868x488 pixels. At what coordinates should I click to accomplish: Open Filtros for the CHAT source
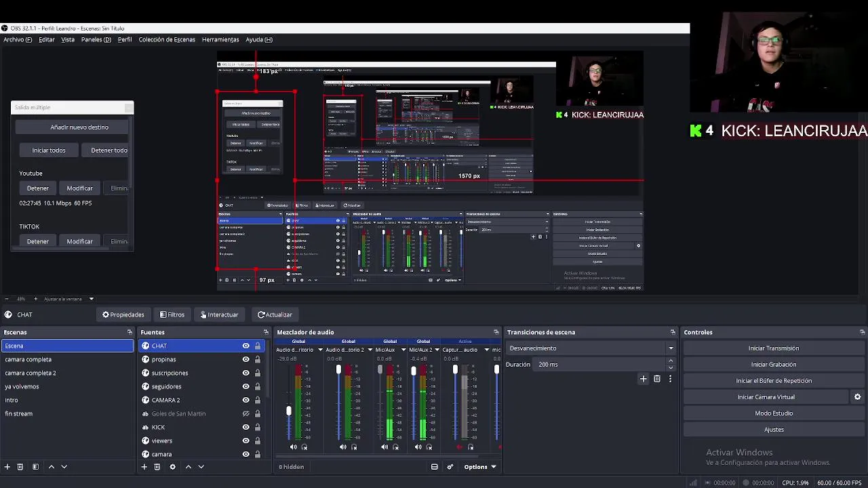point(172,314)
